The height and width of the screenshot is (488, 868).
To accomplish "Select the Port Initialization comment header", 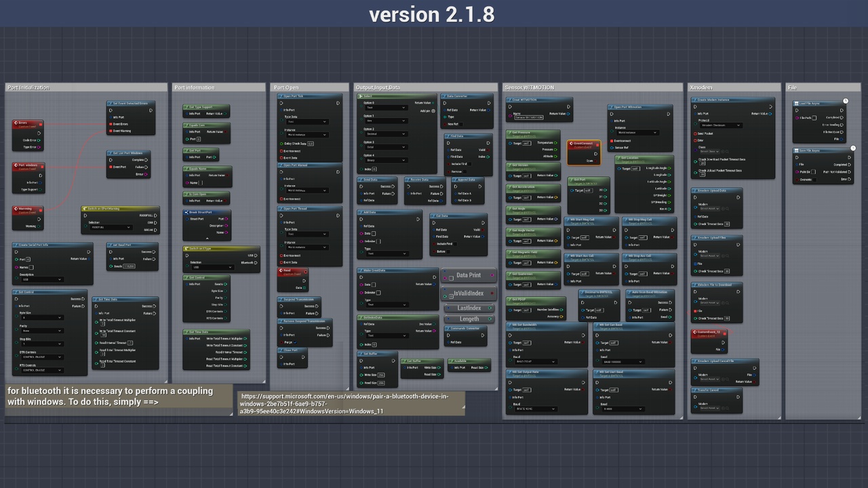I will [86, 87].
